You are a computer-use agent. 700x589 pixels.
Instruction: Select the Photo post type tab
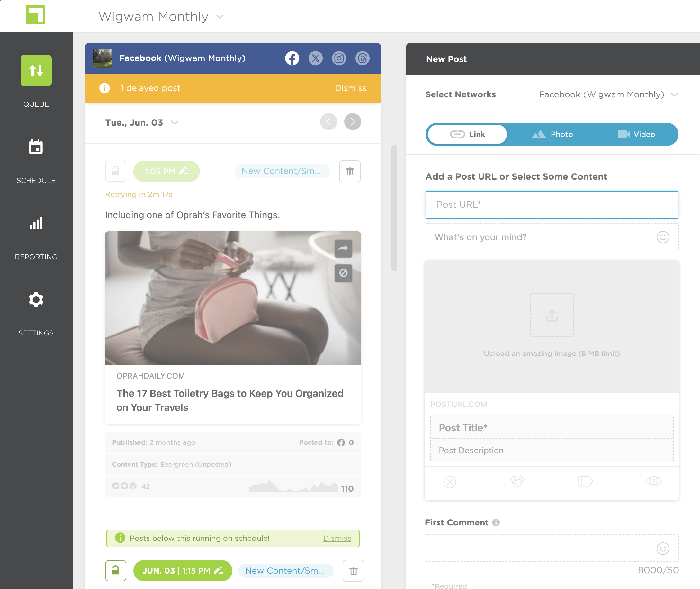point(552,135)
